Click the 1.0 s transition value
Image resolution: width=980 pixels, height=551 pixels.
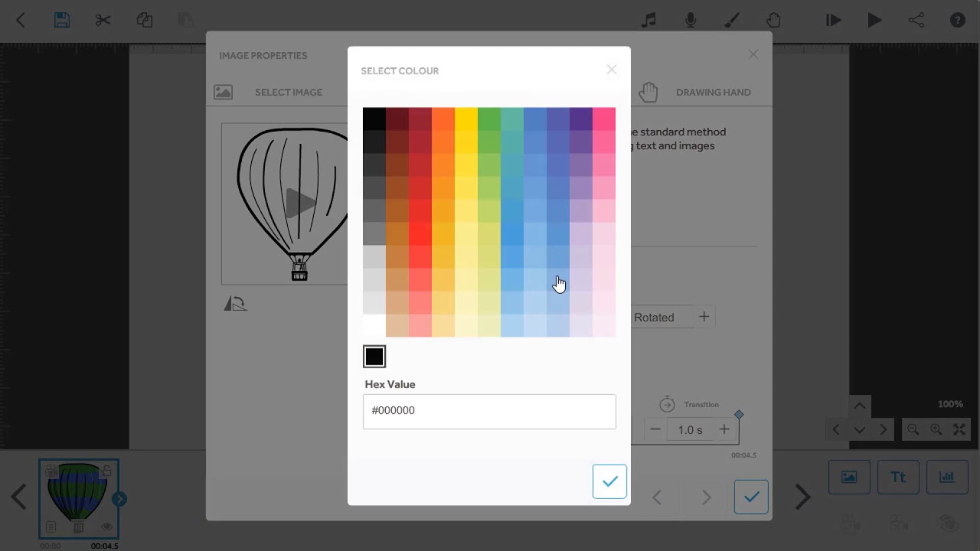click(690, 430)
